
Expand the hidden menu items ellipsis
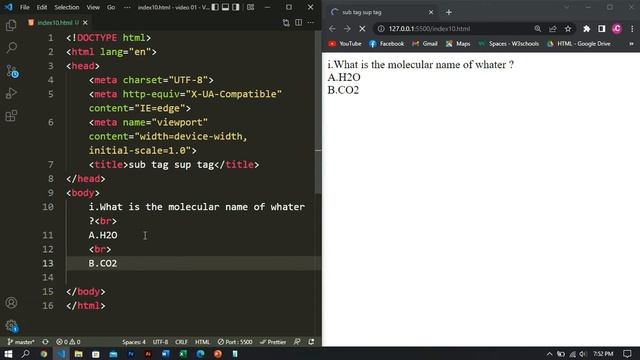[127, 7]
